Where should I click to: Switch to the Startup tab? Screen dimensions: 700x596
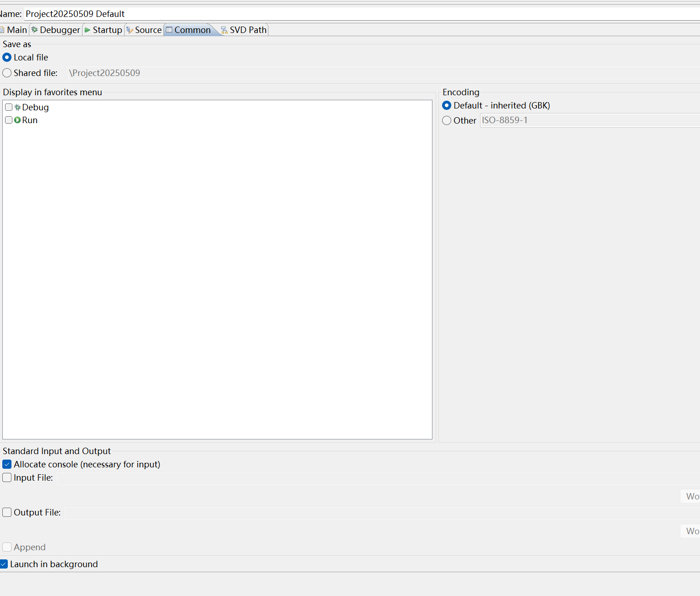coord(107,30)
